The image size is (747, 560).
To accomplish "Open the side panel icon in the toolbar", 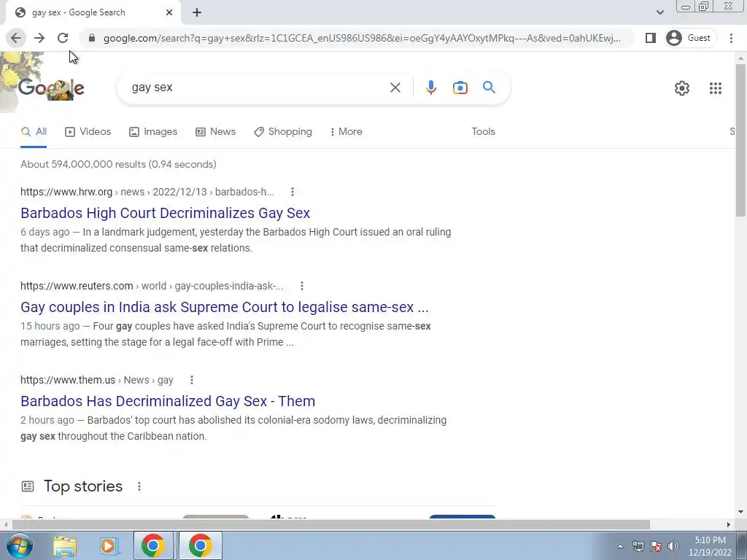I will click(x=650, y=38).
